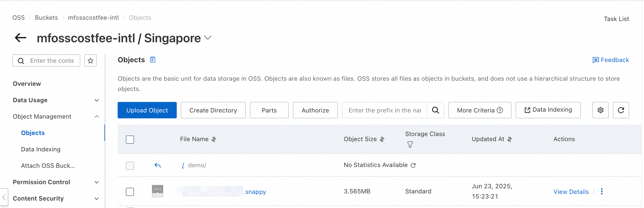This screenshot has width=644, height=208.
Task: Toggle the select-all objects checkbox
Action: (130, 140)
